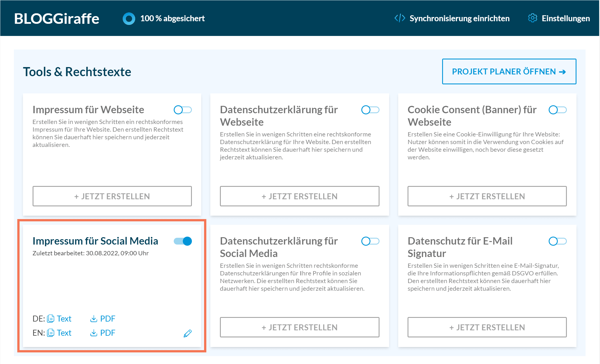Click the code brackets synchronization icon
The image size is (600, 364).
(x=400, y=18)
